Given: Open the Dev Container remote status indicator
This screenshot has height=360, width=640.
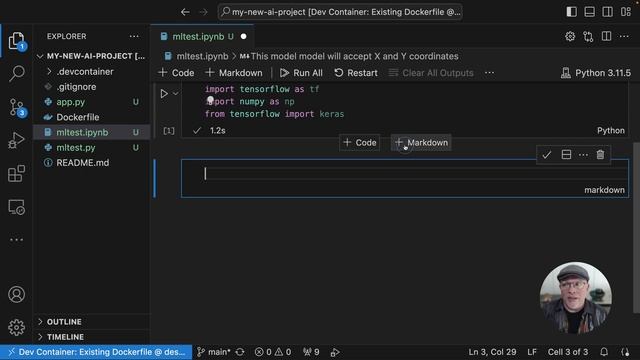Looking at the screenshot, I should pyautogui.click(x=96, y=352).
